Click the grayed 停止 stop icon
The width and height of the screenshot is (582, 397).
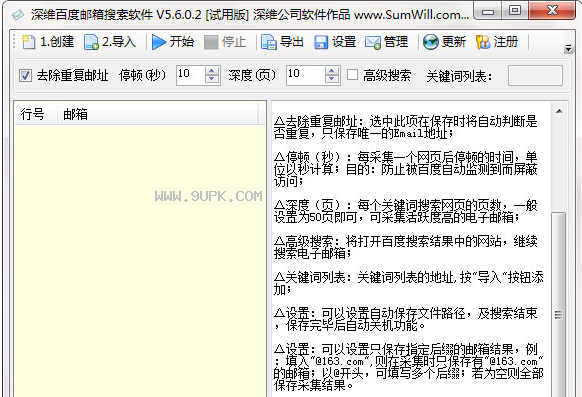211,42
